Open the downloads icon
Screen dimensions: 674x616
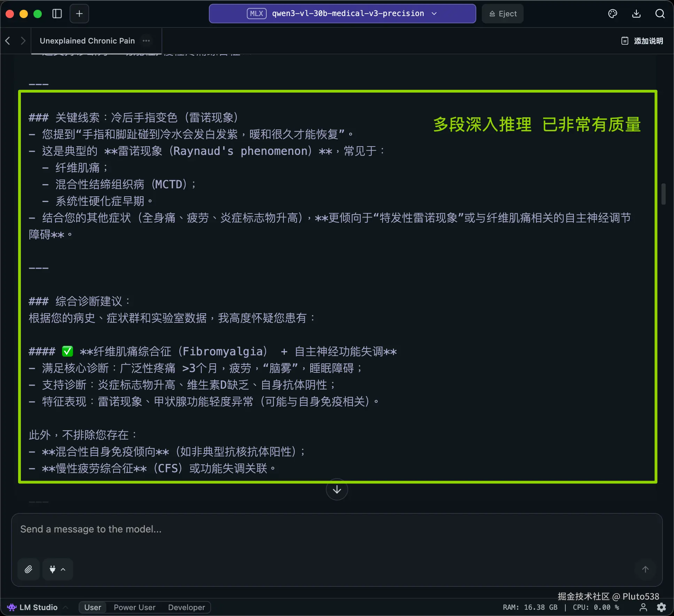[x=636, y=14]
